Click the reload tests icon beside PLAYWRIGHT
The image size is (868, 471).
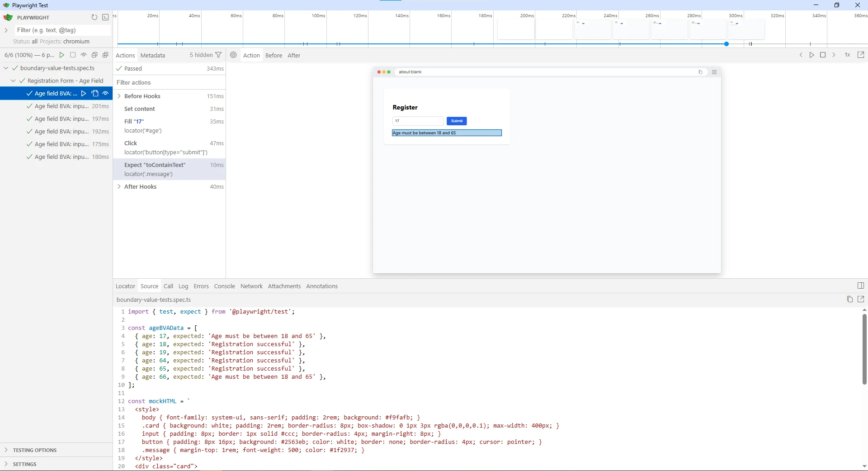click(x=94, y=17)
